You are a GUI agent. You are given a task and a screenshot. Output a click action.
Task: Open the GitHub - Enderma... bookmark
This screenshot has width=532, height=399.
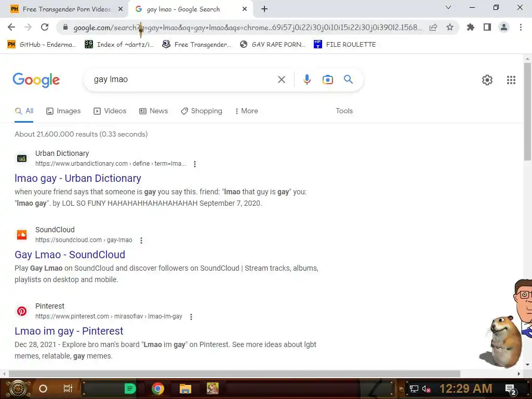pos(42,45)
